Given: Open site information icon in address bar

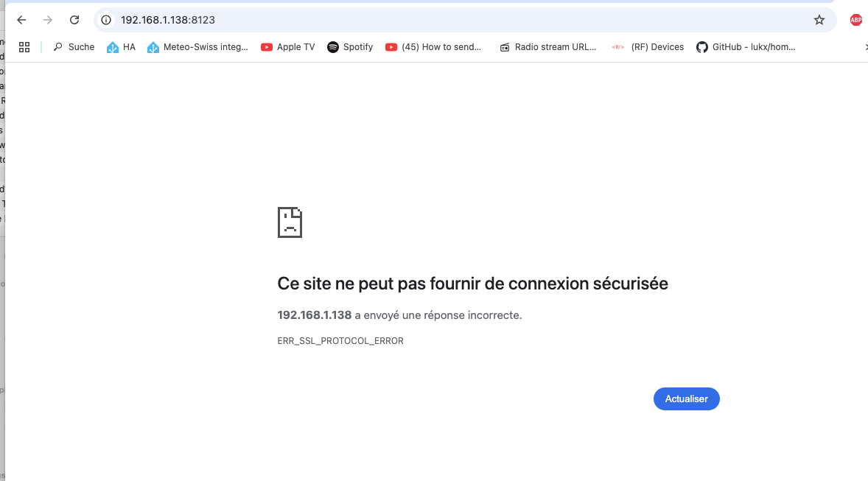Looking at the screenshot, I should coord(106,20).
